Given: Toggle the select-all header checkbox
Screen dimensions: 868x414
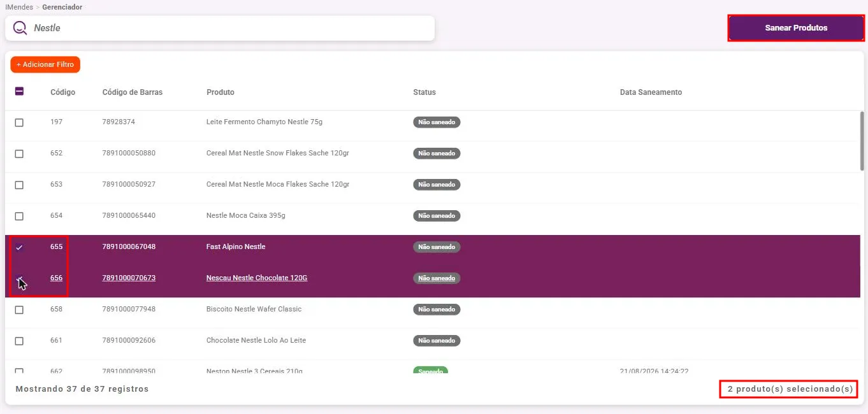Looking at the screenshot, I should click(x=19, y=92).
